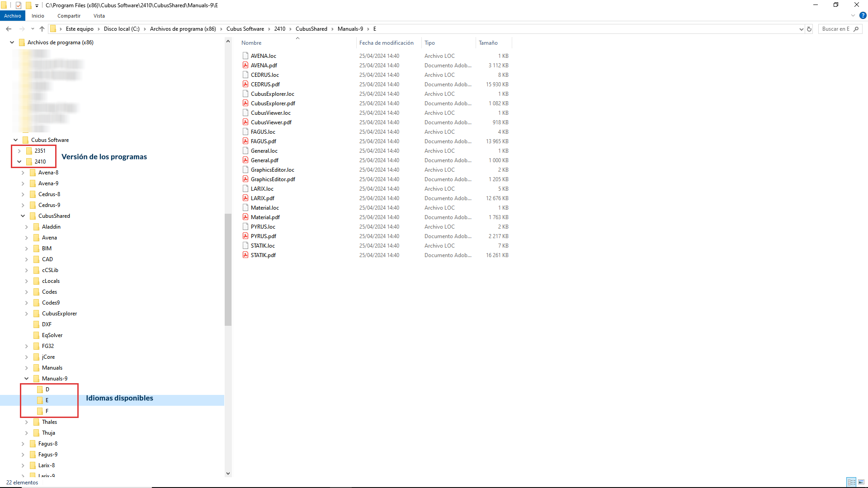Select folder D under Manuals-9

[x=47, y=389]
